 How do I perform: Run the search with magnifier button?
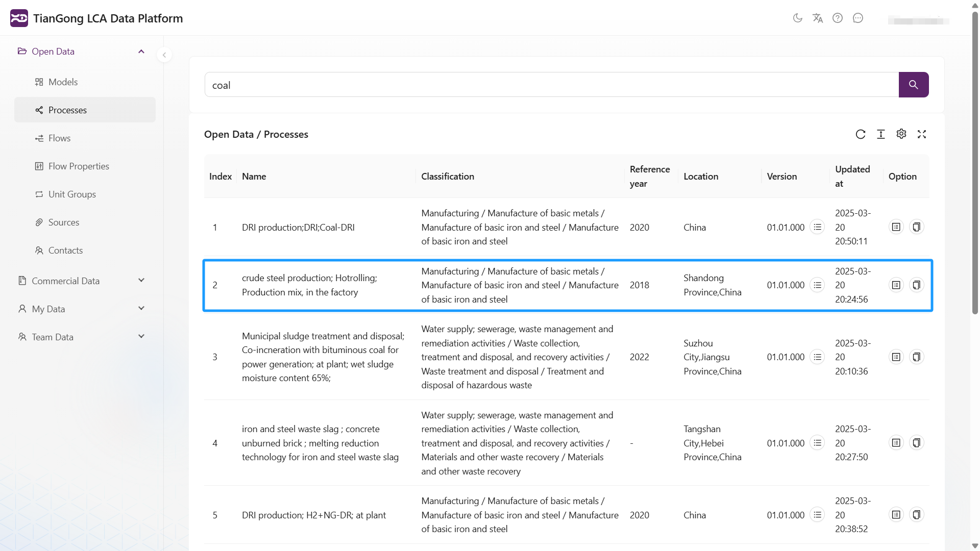[914, 85]
